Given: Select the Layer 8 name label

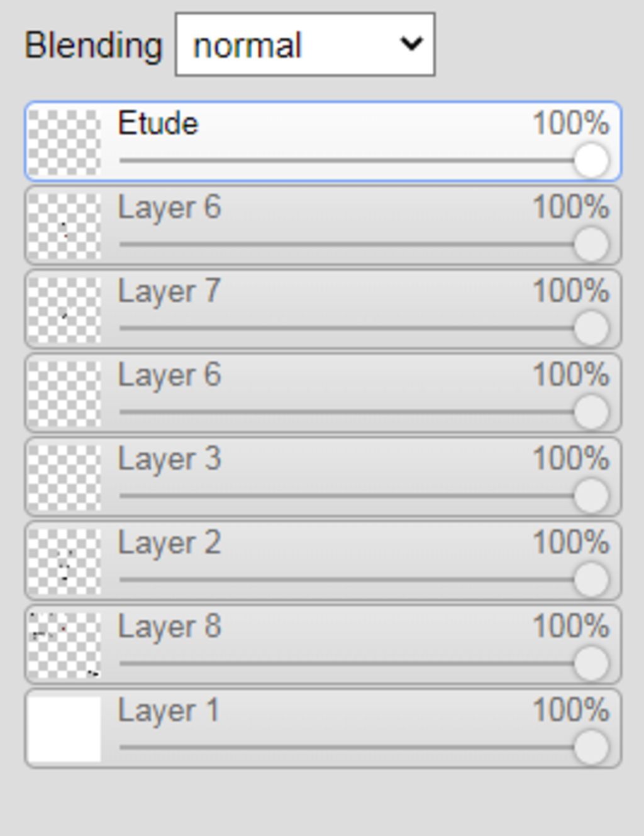Looking at the screenshot, I should tap(169, 627).
